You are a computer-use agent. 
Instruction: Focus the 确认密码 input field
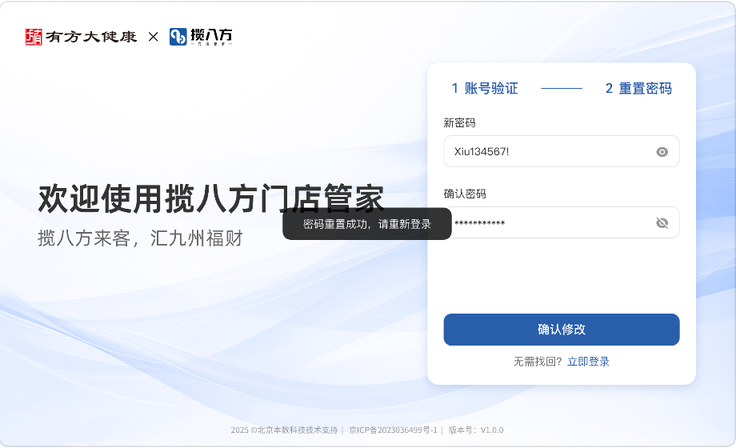[561, 223]
